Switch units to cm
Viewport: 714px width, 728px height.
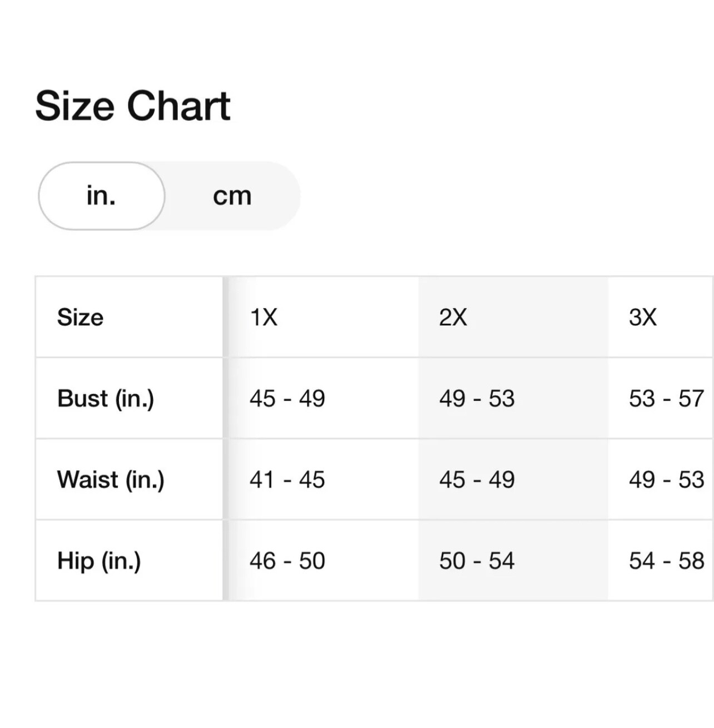point(232,196)
